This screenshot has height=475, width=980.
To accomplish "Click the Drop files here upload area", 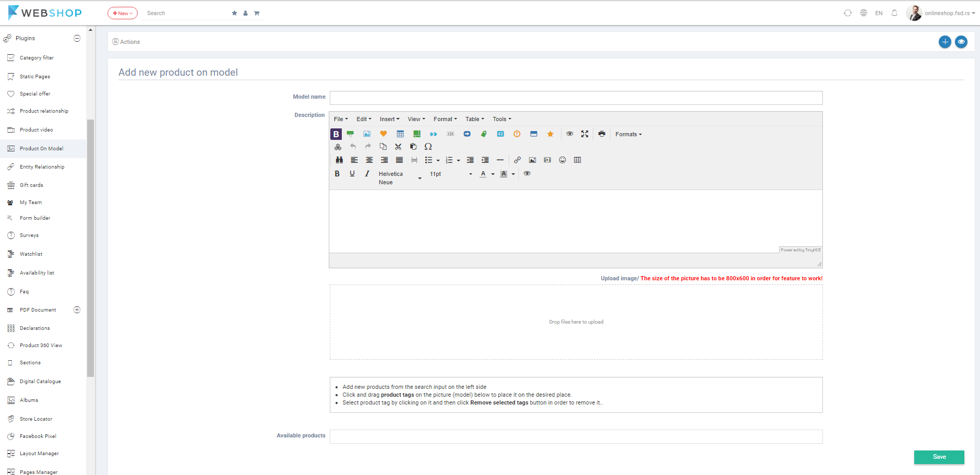I will pos(576,322).
